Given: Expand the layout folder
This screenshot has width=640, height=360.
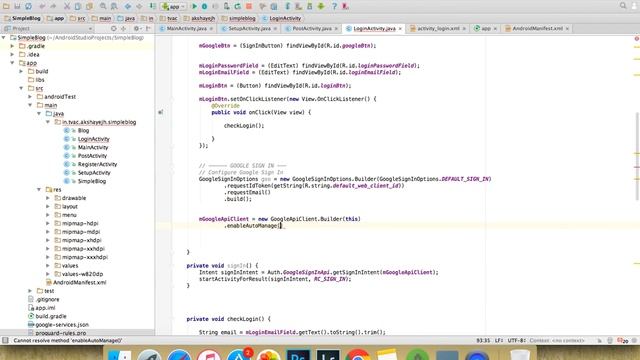Looking at the screenshot, I should coord(48,207).
